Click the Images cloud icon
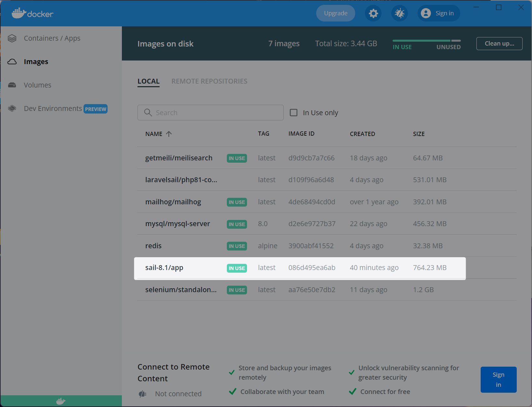532x407 pixels. pyautogui.click(x=12, y=62)
